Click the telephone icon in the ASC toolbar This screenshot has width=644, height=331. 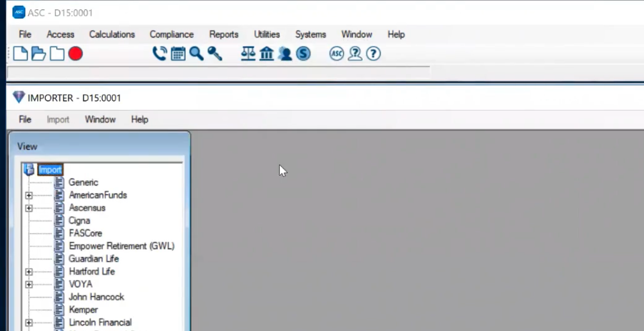click(160, 54)
